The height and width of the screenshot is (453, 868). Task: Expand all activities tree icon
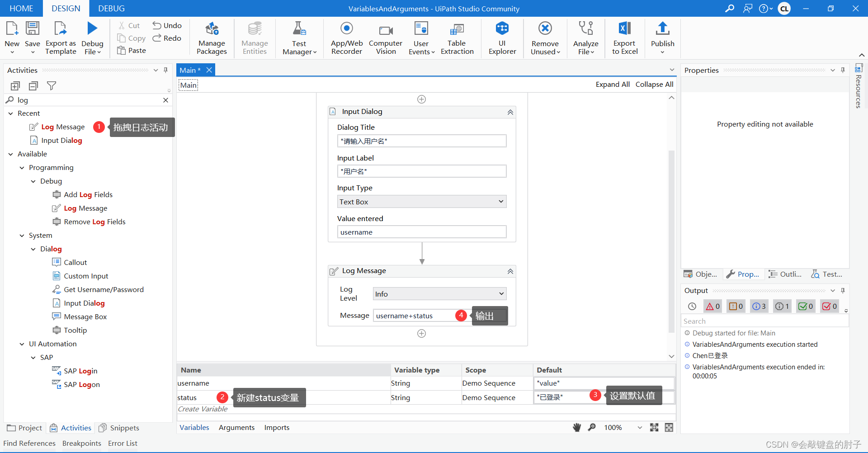(15, 86)
